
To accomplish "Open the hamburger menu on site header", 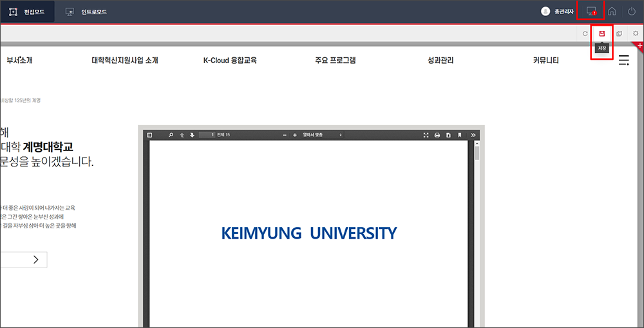I will point(624,60).
